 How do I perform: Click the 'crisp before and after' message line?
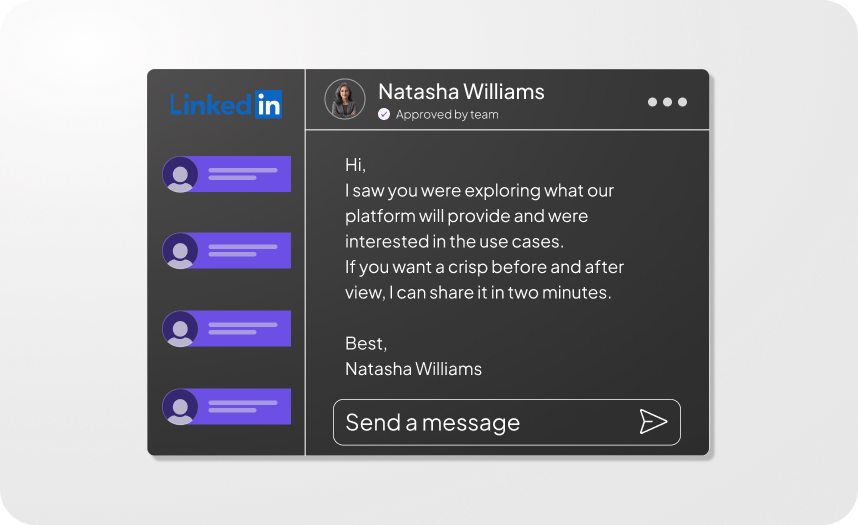tap(484, 267)
